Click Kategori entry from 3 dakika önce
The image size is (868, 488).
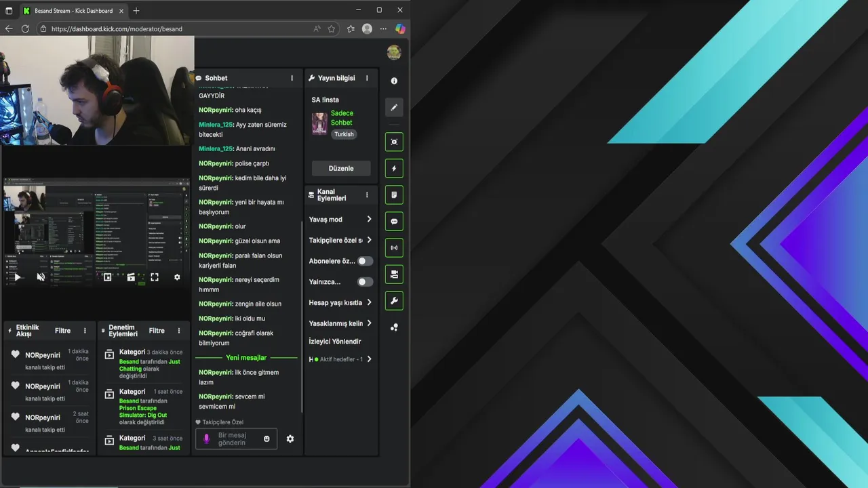point(144,364)
